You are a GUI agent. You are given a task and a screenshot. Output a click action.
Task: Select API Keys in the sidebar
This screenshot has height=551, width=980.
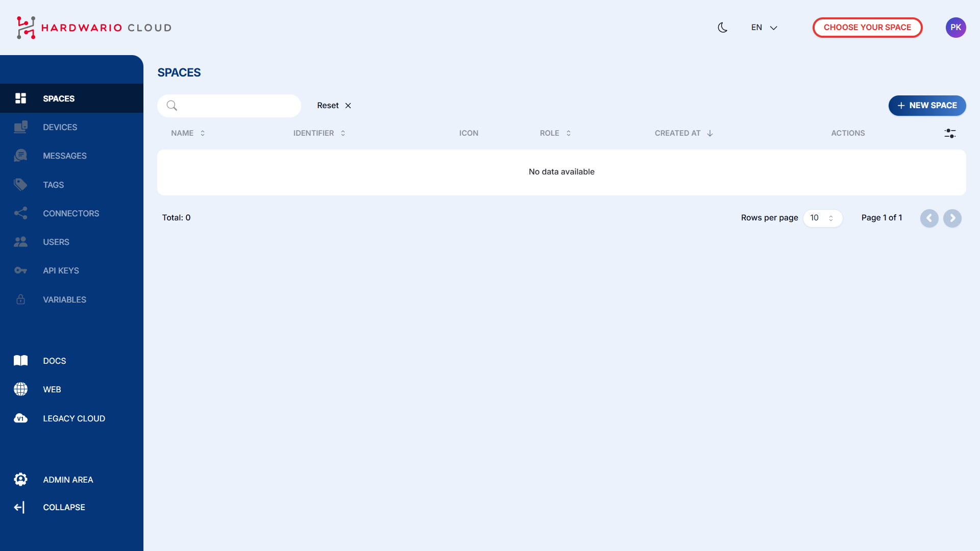pyautogui.click(x=61, y=270)
